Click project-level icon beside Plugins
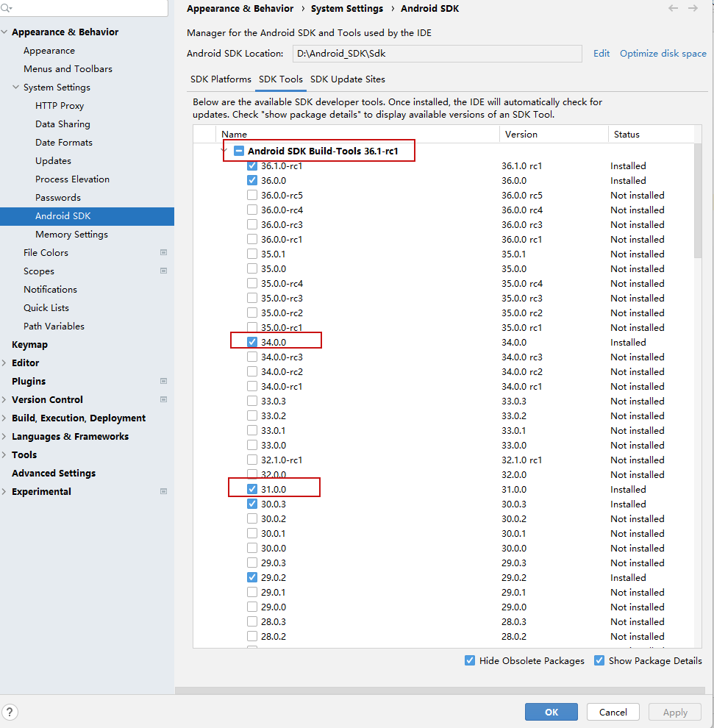Image resolution: width=714 pixels, height=728 pixels. click(163, 381)
